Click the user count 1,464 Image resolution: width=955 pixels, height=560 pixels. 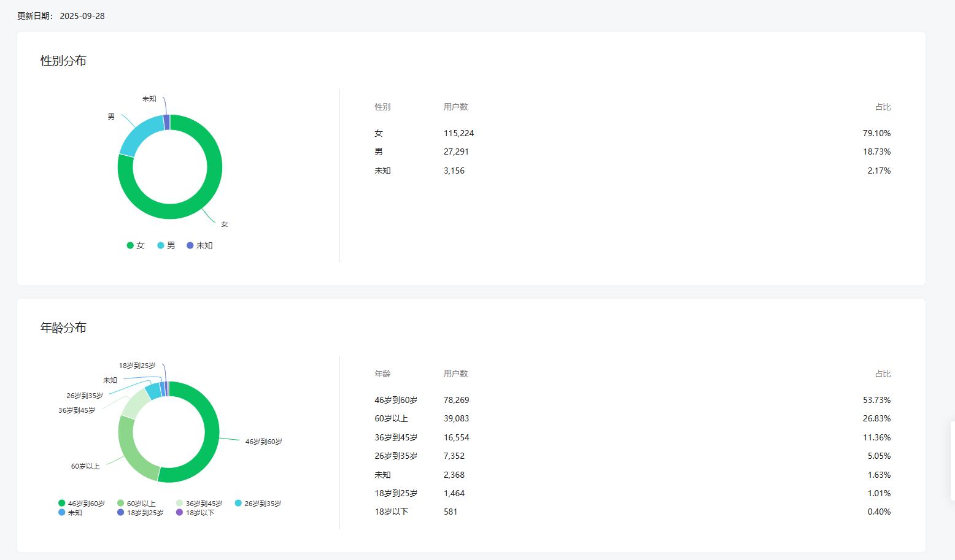coord(454,493)
